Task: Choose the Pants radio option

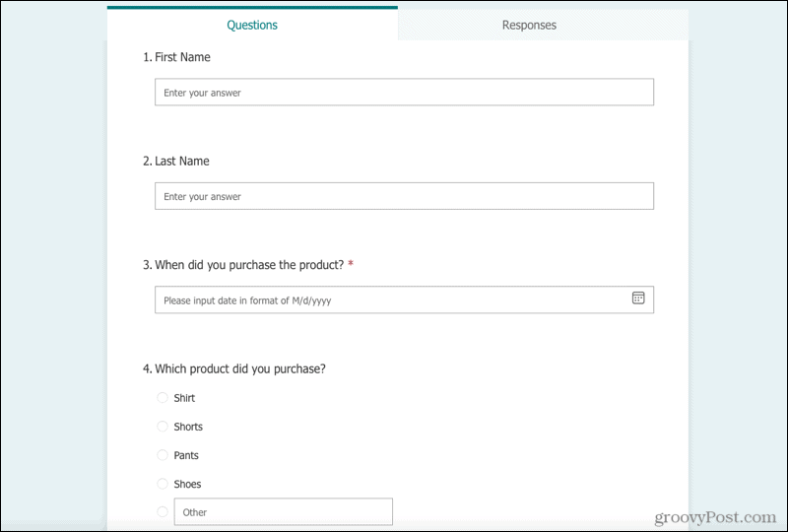Action: pyautogui.click(x=163, y=455)
